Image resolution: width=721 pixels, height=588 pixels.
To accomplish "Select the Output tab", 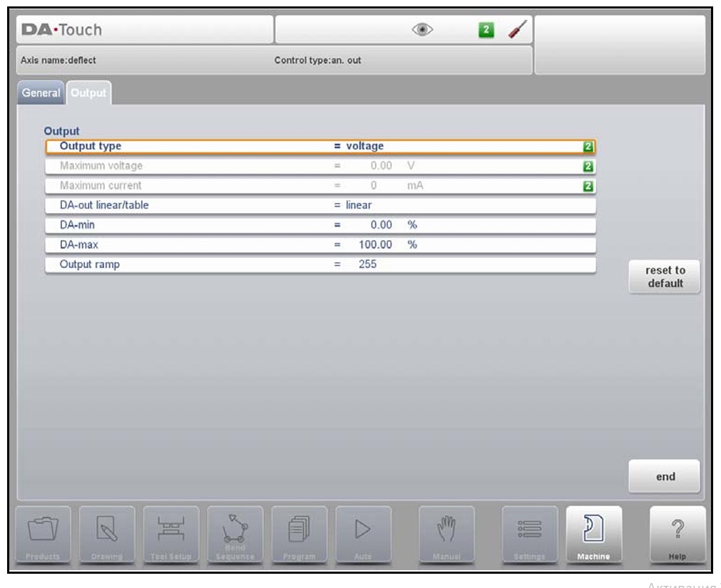I will pos(89,93).
